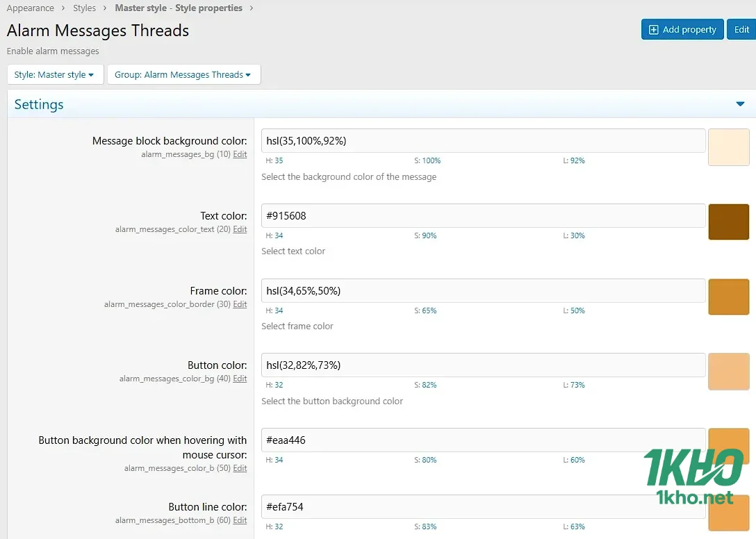Click the Add property button
Image resolution: width=756 pixels, height=539 pixels.
(682, 29)
